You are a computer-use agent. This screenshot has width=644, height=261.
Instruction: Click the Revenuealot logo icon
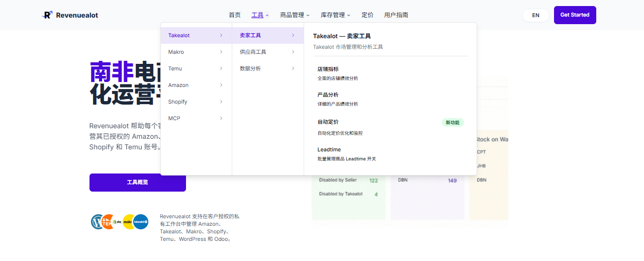point(47,15)
